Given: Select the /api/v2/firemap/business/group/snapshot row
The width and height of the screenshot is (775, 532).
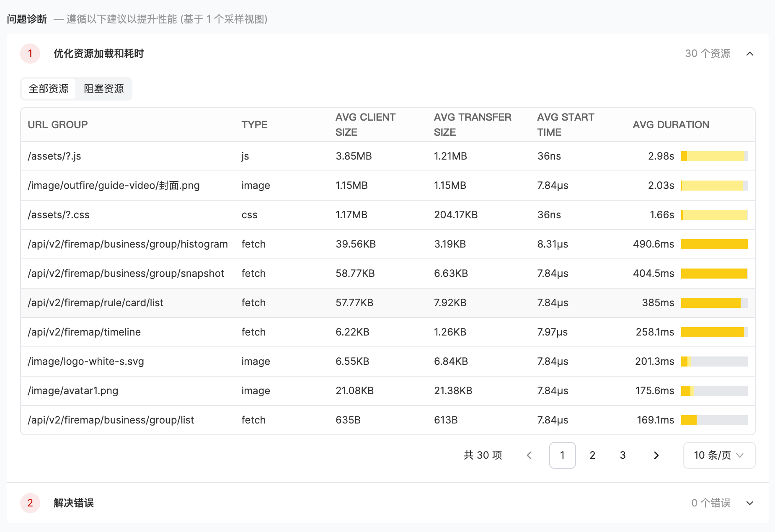Looking at the screenshot, I should coord(388,274).
